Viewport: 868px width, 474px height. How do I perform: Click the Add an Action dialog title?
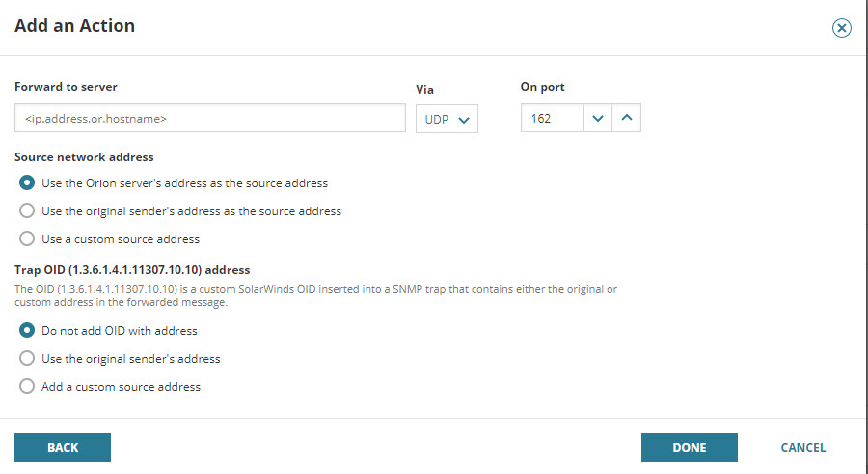[75, 26]
